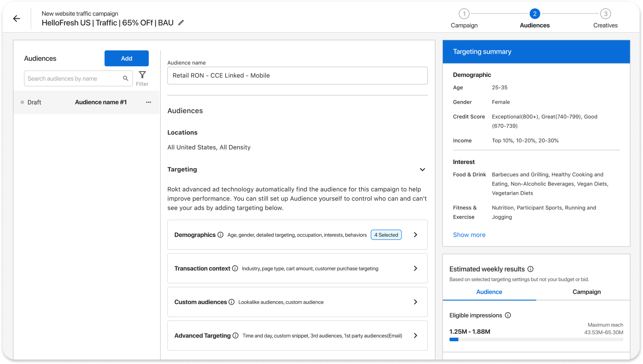Expand the Advanced Targeting row arrow
This screenshot has height=364, width=643.
[415, 335]
